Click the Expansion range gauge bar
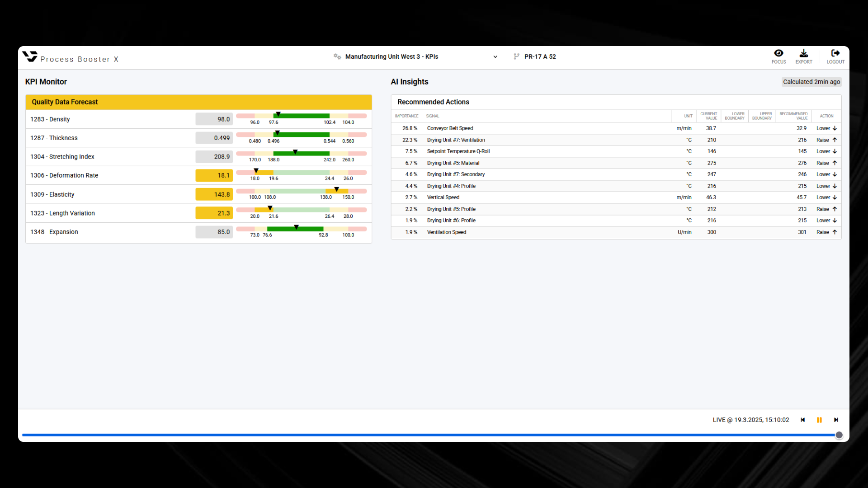The height and width of the screenshot is (488, 868). [x=302, y=229]
